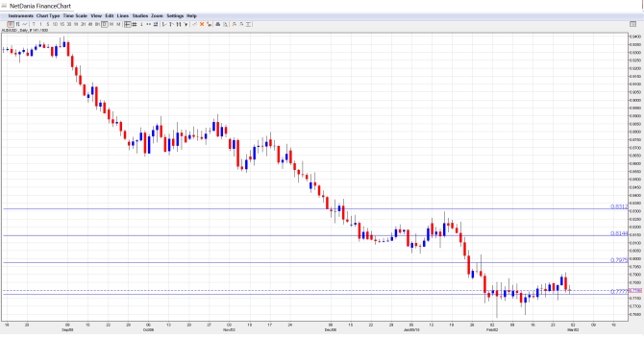This screenshot has height=362, width=644.
Task: Open the Help menu
Action: click(191, 16)
